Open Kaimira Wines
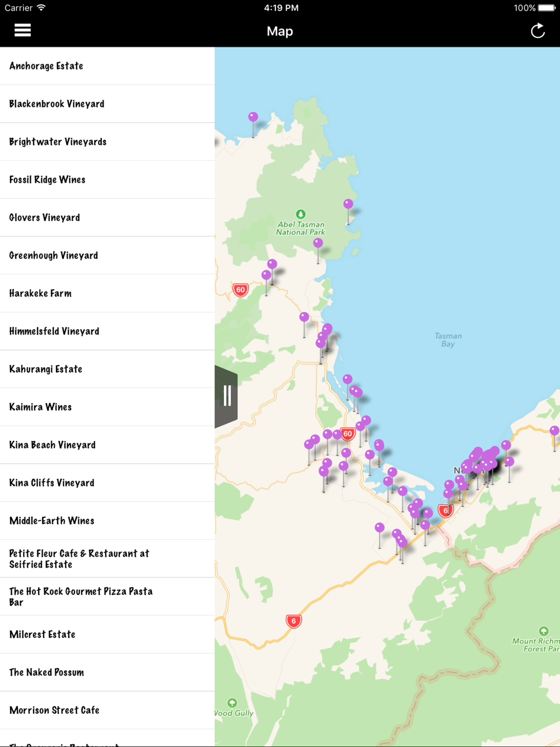Screen dimensions: 560x747 point(108,407)
